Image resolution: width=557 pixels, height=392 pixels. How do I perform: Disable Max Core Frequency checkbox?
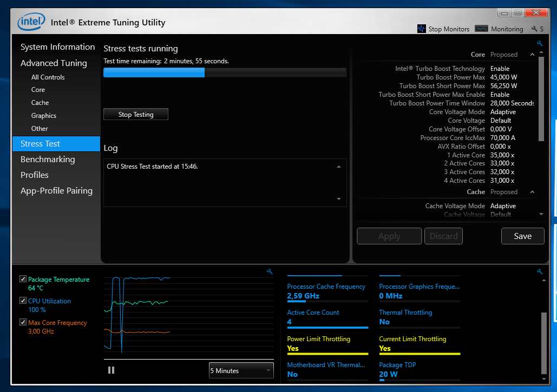click(x=23, y=322)
